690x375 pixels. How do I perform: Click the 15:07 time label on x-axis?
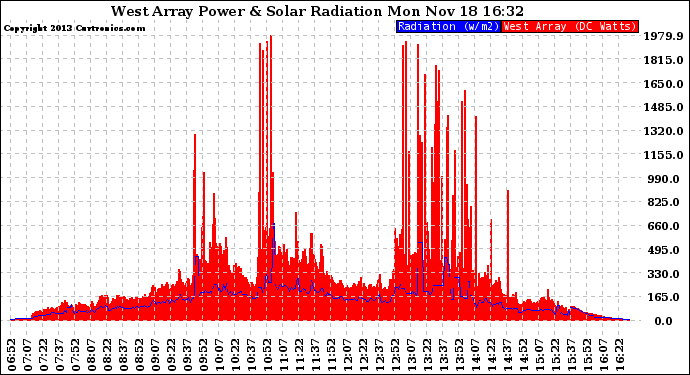click(540, 355)
